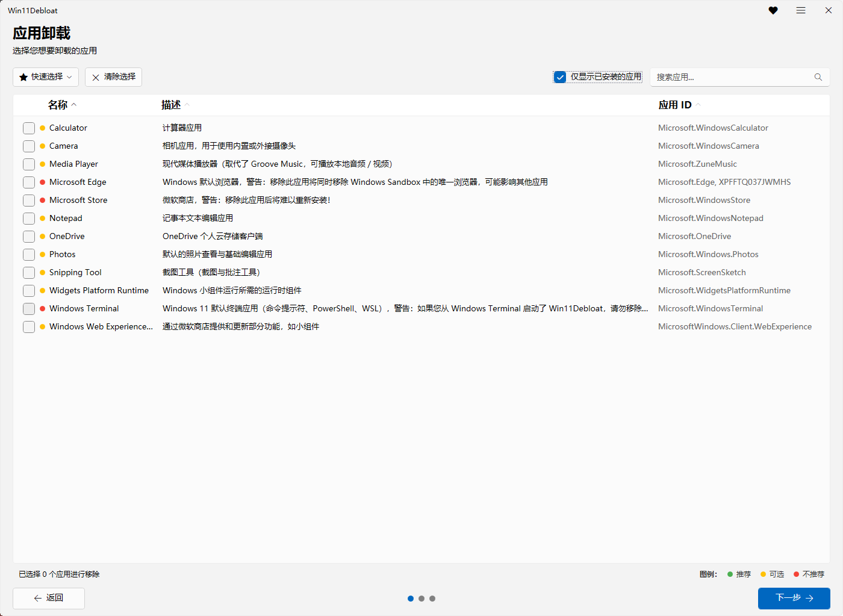Click the heart (support) icon

(773, 10)
